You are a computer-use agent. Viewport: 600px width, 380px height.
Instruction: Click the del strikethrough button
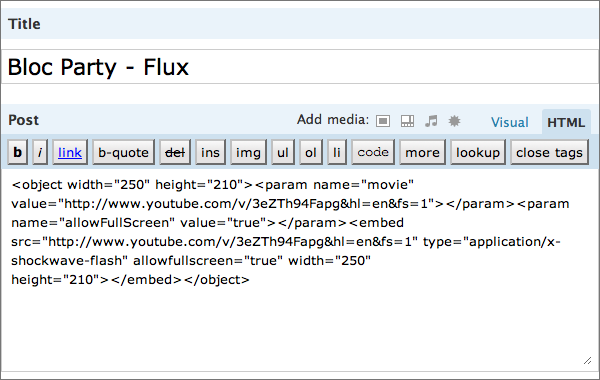click(175, 152)
